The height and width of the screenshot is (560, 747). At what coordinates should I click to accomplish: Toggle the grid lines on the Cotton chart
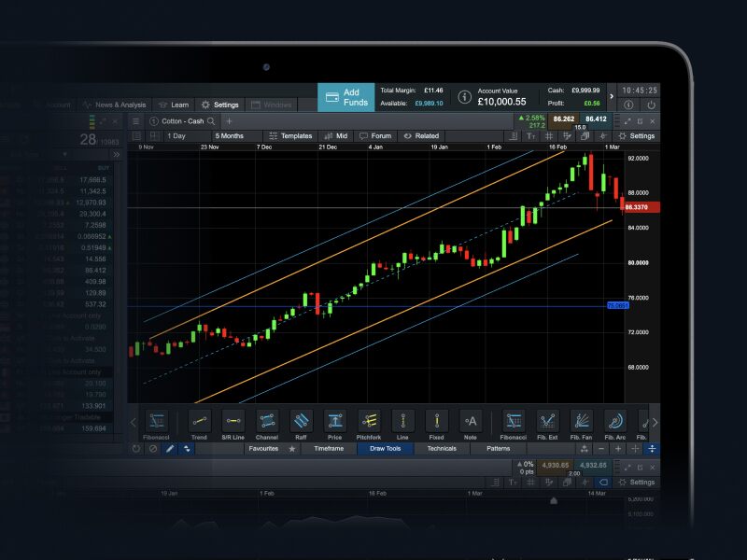(549, 136)
